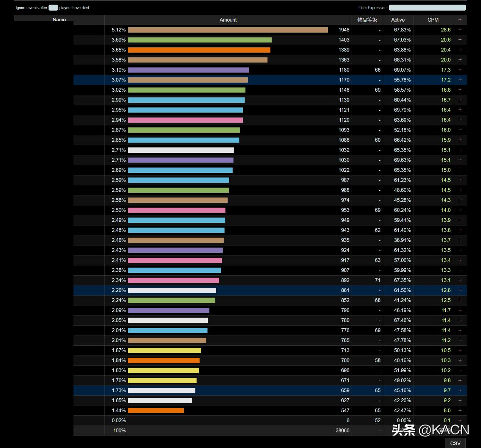Screen dimensions: 481x448
Task: Click the plus icon on the highlighted 1170 row
Action: coord(460,80)
